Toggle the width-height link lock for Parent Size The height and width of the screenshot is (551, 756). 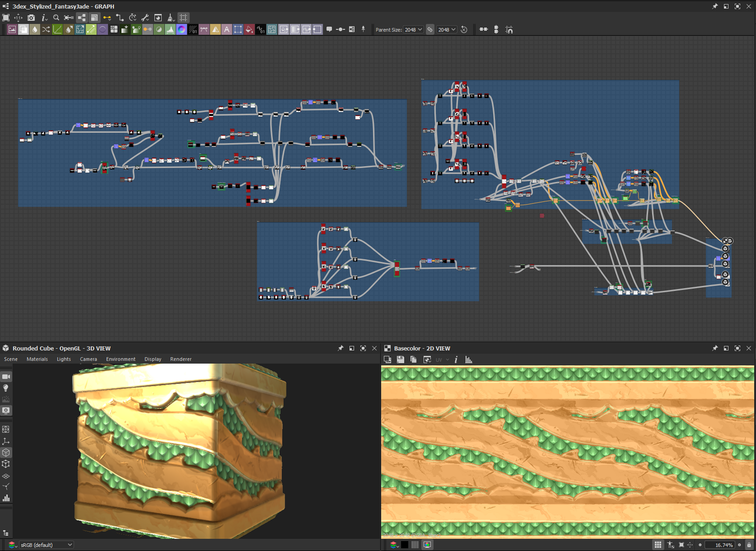pos(430,30)
